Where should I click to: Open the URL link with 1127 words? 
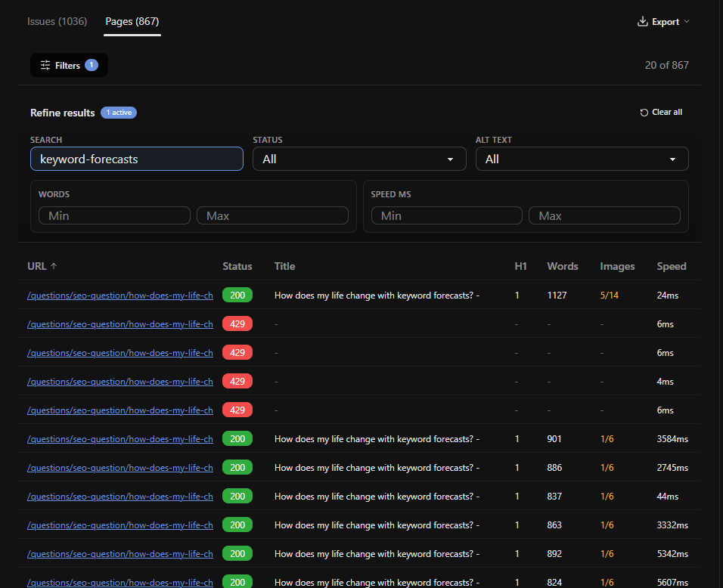pos(120,296)
